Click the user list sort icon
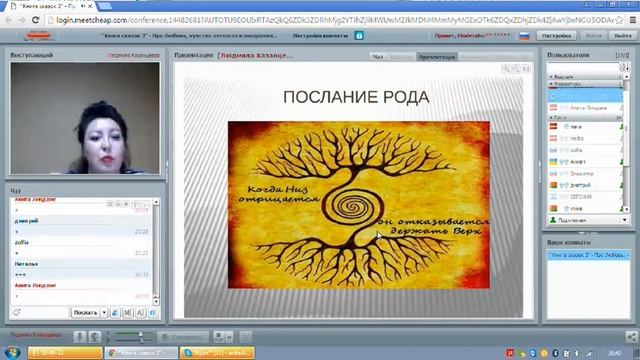 coord(624,67)
